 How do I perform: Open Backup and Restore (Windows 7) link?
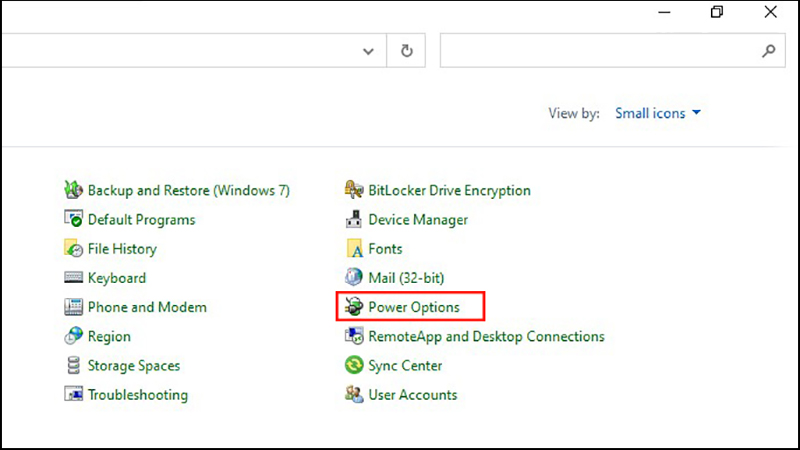tap(189, 190)
